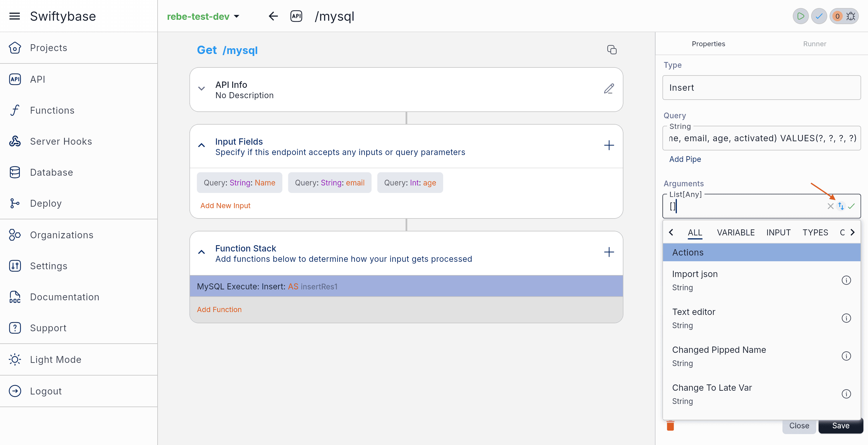The height and width of the screenshot is (445, 868).
Task: Click Add New Input
Action: [225, 206]
